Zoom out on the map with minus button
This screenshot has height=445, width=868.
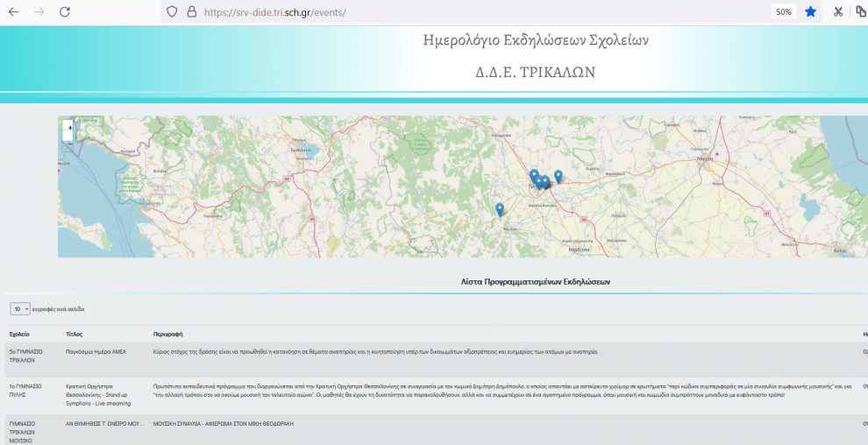pyautogui.click(x=69, y=137)
